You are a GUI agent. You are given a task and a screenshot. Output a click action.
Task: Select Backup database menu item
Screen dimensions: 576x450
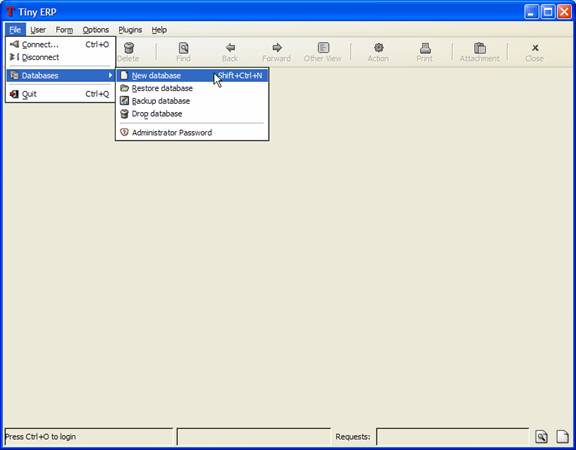pyautogui.click(x=192, y=101)
